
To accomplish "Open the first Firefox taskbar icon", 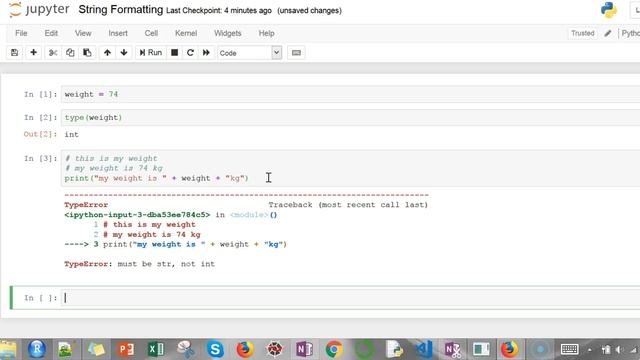I will point(245,349).
